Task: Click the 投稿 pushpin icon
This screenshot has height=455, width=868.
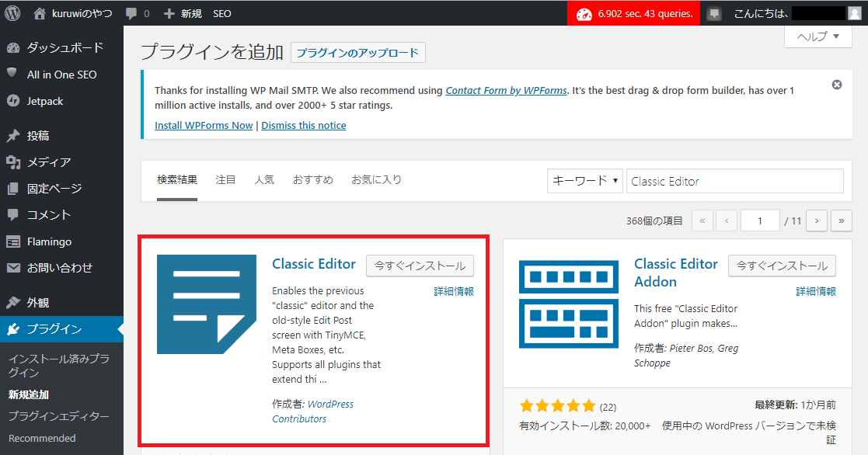Action: pos(13,135)
